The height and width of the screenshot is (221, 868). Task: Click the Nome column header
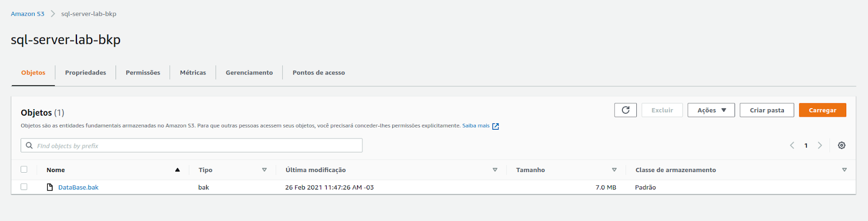(56, 170)
